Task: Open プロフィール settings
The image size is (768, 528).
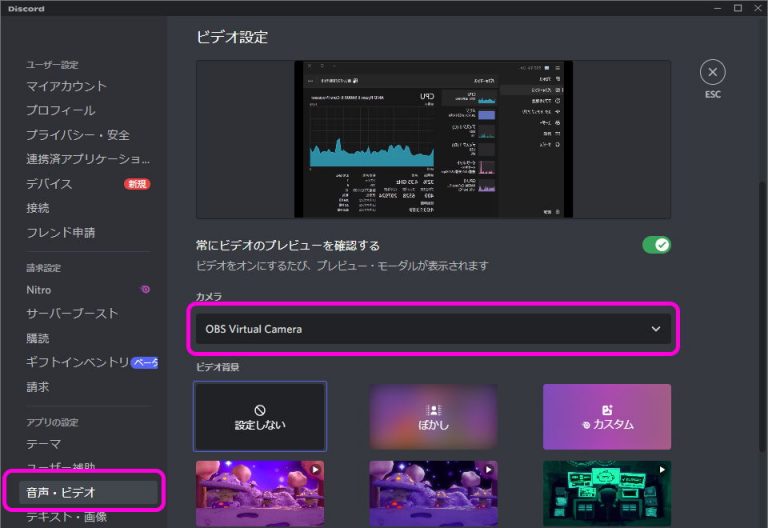Action: 61,111
